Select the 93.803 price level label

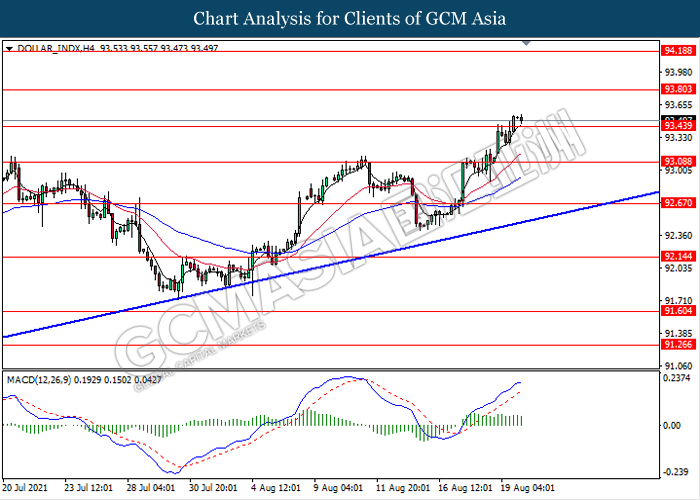tap(678, 89)
